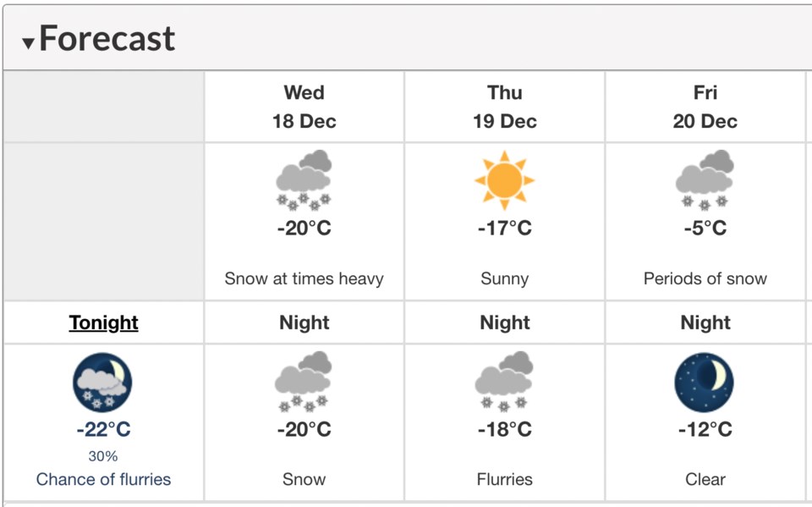Click the Snow at times heavy description
812x507 pixels.
point(304,278)
